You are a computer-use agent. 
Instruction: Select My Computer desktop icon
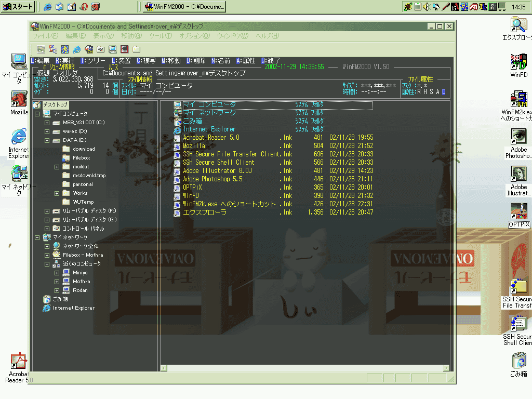pyautogui.click(x=18, y=68)
